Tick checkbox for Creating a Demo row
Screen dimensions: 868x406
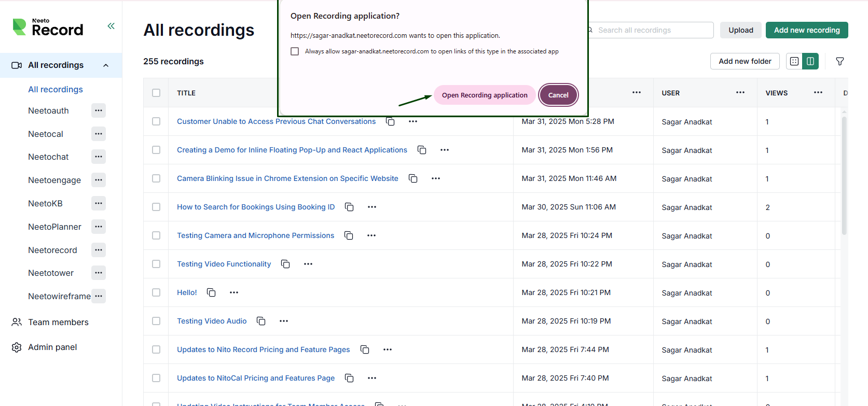pyautogui.click(x=156, y=150)
